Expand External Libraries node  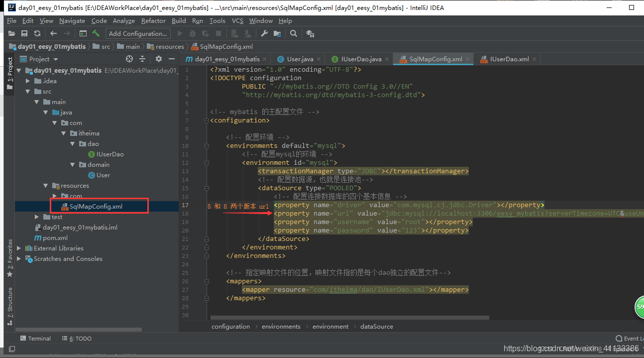click(19, 248)
